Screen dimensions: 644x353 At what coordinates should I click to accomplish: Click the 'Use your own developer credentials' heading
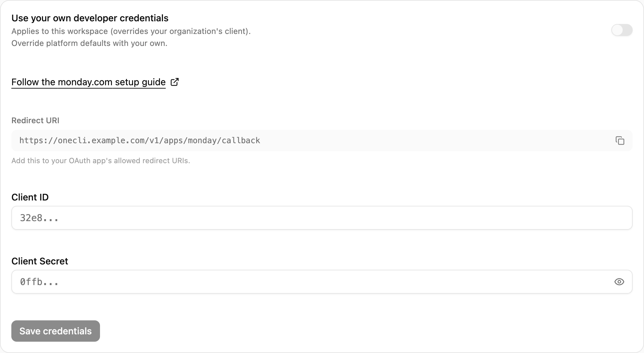point(90,18)
